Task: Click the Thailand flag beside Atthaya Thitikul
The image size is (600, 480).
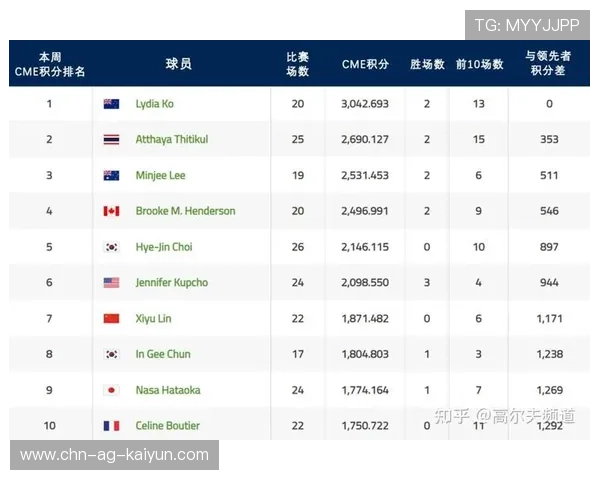Action: (112, 140)
